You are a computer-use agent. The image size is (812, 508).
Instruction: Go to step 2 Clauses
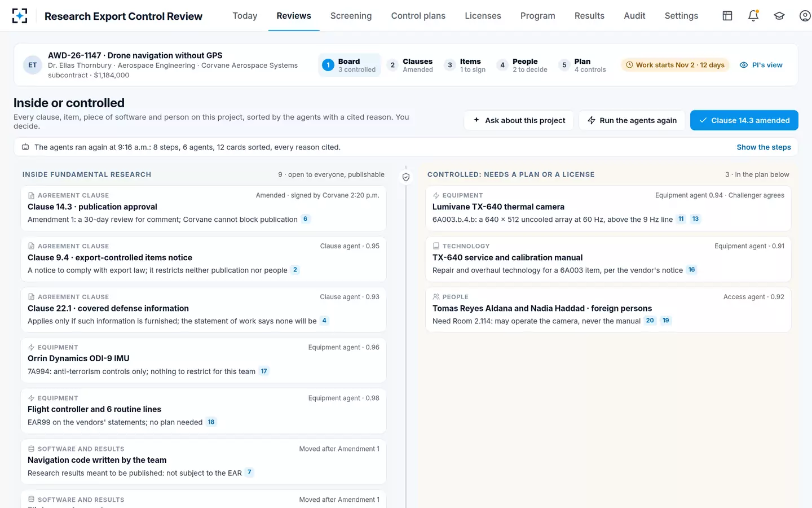coord(411,65)
